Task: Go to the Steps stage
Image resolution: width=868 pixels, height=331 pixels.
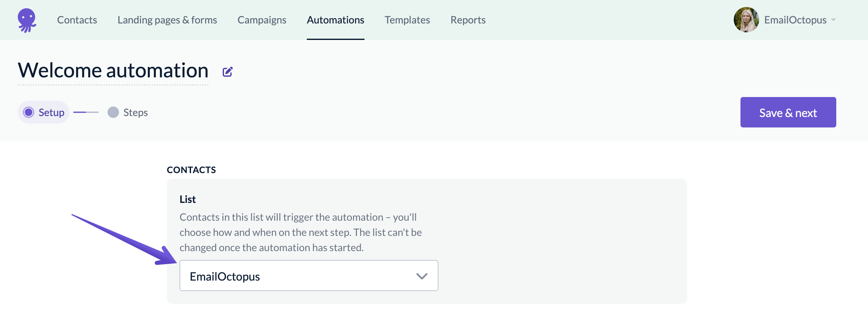Action: click(x=127, y=112)
